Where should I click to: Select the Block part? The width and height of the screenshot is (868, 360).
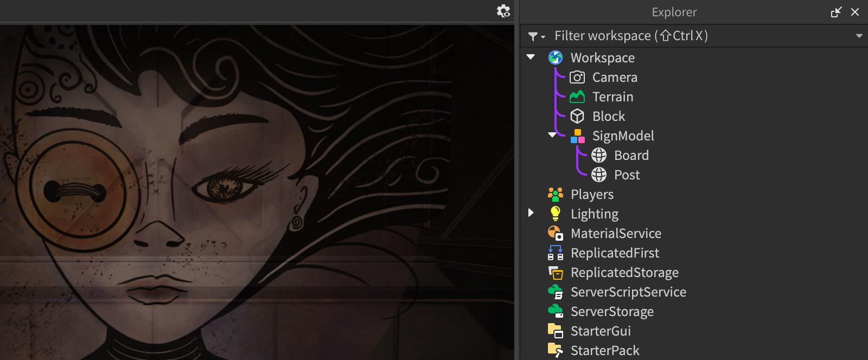pyautogui.click(x=609, y=116)
